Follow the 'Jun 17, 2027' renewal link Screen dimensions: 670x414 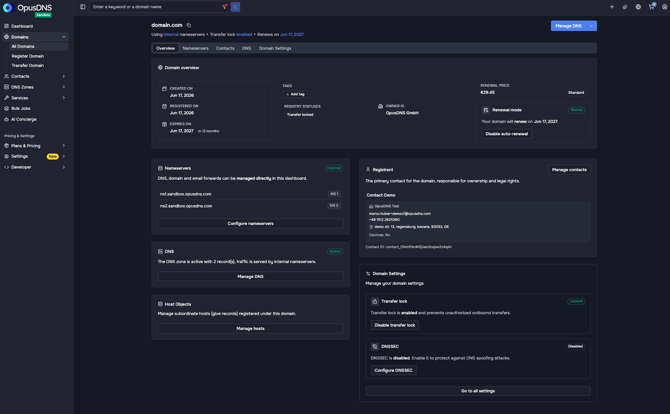291,34
